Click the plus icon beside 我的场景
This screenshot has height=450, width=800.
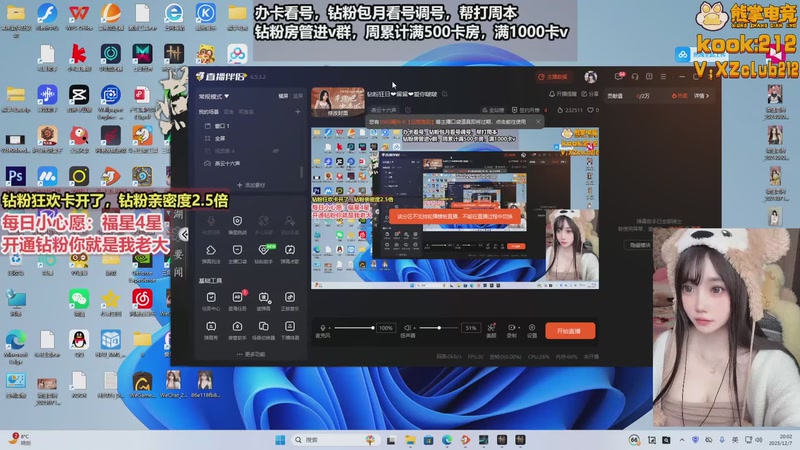(297, 111)
